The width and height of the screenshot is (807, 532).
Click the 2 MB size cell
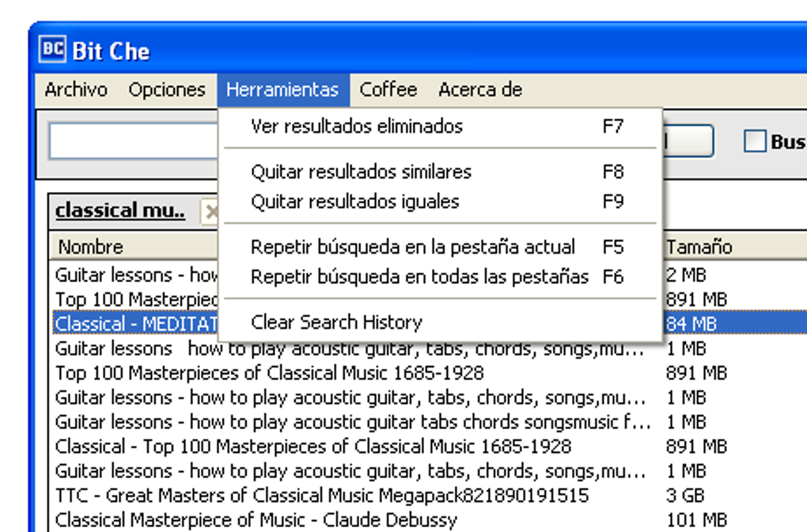coord(685,275)
